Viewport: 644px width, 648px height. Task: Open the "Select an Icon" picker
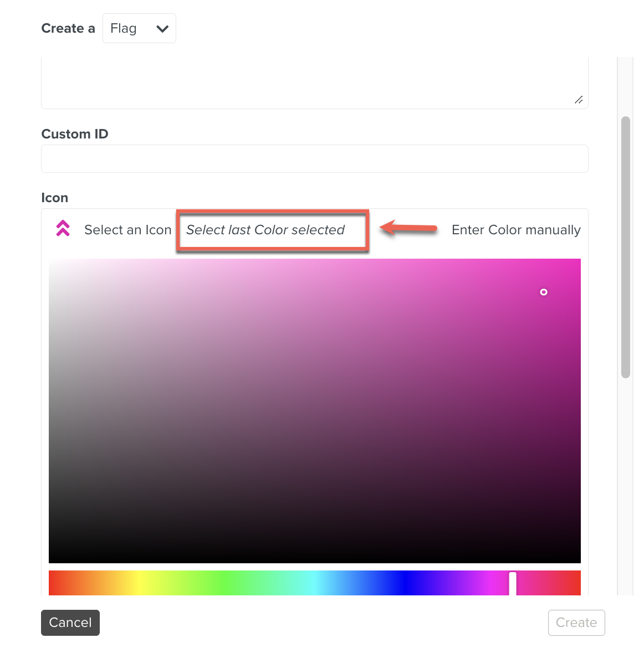127,229
